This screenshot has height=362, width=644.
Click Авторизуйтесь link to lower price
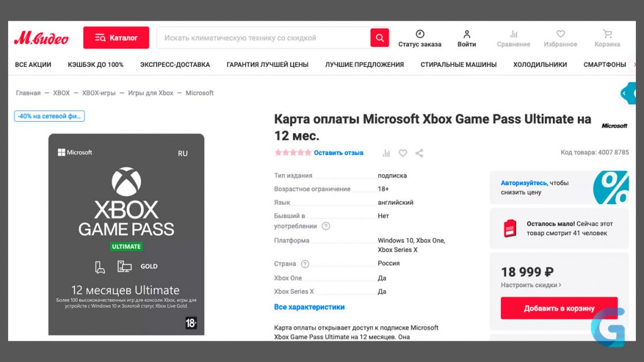click(x=524, y=183)
